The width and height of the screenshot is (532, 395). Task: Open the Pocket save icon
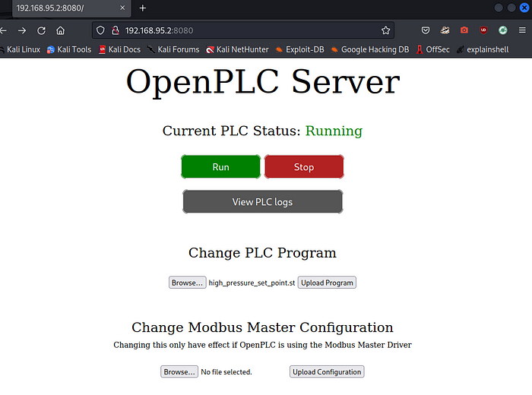pyautogui.click(x=426, y=30)
